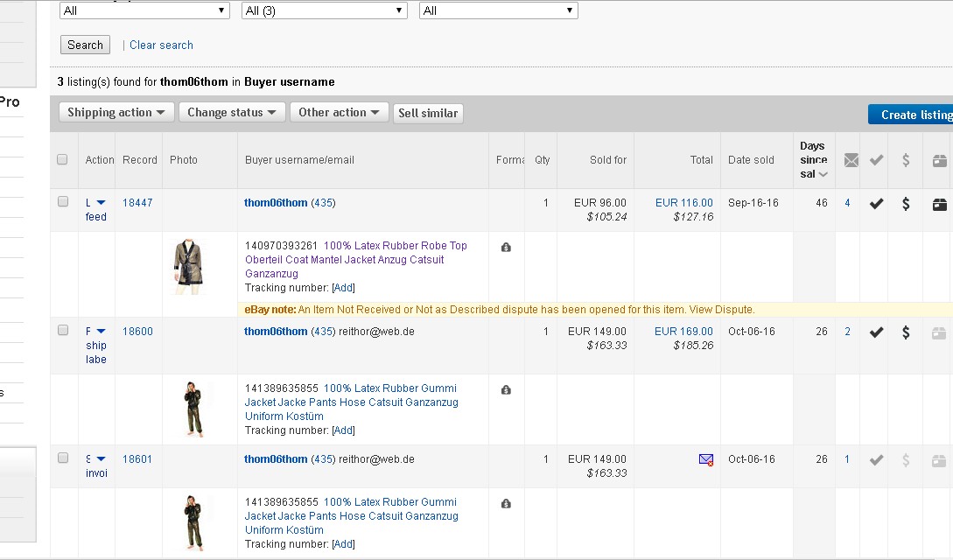This screenshot has width=953, height=560.
Task: Tick the checkbox for record 18447
Action: pos(63,202)
